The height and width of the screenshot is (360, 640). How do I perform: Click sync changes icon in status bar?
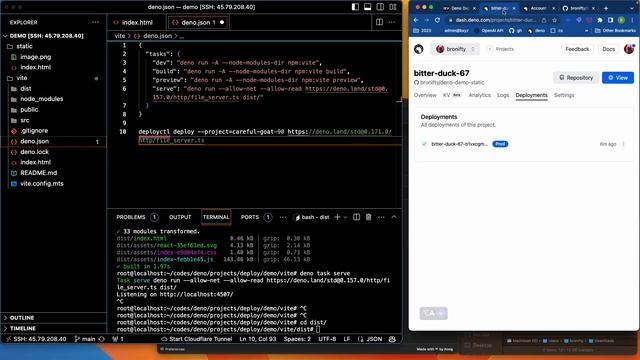tap(102, 339)
